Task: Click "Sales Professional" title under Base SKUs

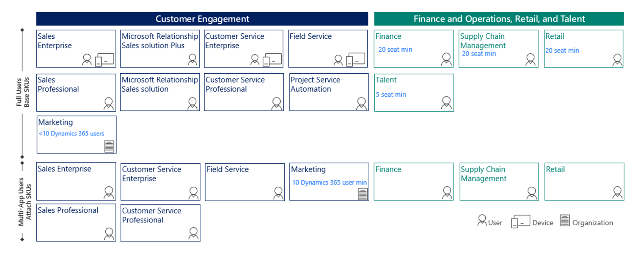Action: coord(58,84)
